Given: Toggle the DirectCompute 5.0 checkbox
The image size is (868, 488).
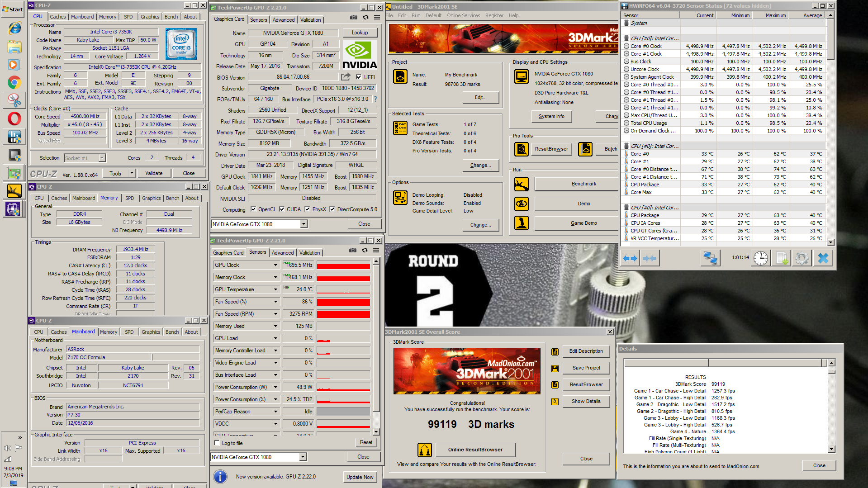Looking at the screenshot, I should pyautogui.click(x=332, y=209).
